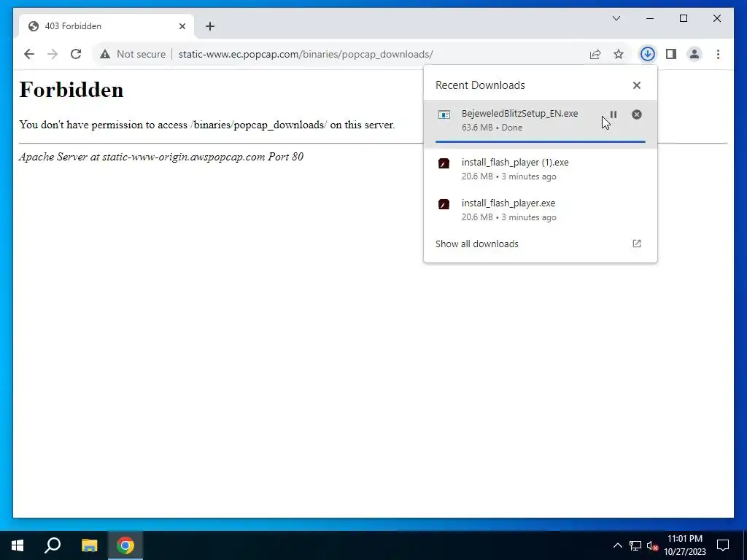Open File Explorer from taskbar
The width and height of the screenshot is (747, 560).
[89, 545]
